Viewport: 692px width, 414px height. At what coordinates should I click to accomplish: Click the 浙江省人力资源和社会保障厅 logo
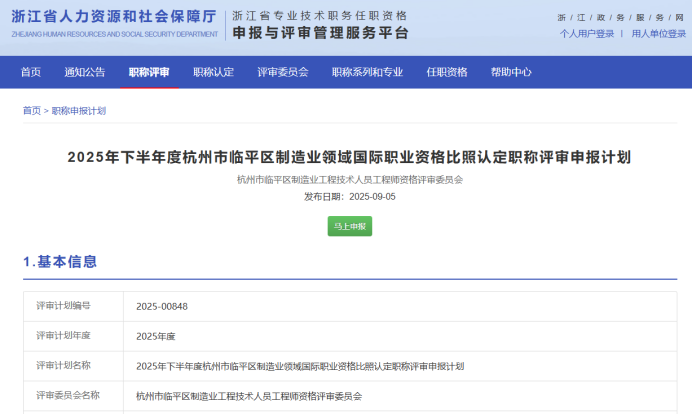(114, 22)
